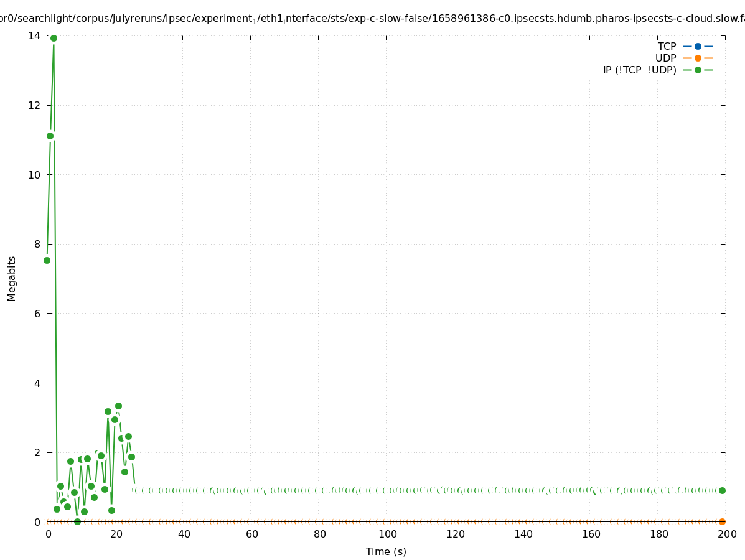Click the 100 tick label on x-axis
Viewport: 745px width, 560px height.
pos(387,534)
